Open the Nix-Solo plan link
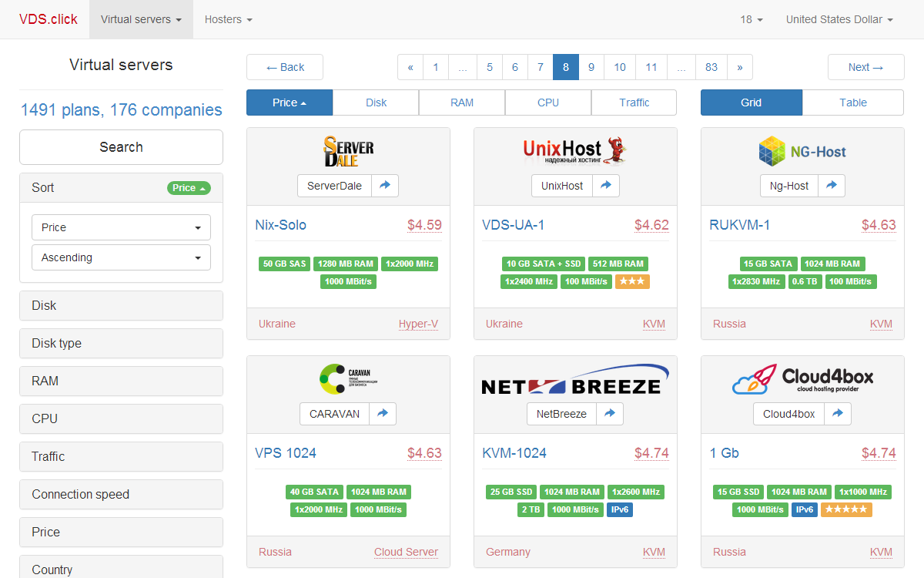924x578 pixels. click(280, 225)
